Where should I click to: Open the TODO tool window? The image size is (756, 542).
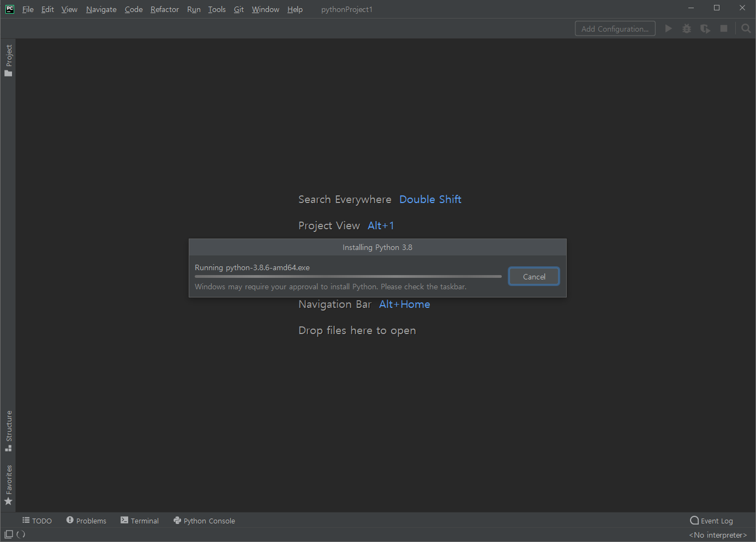(37, 521)
